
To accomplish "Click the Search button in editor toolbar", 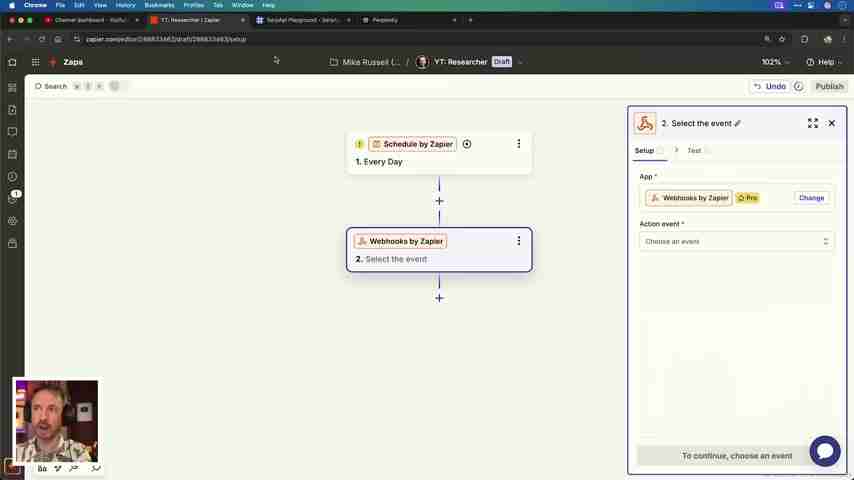I will pyautogui.click(x=51, y=86).
